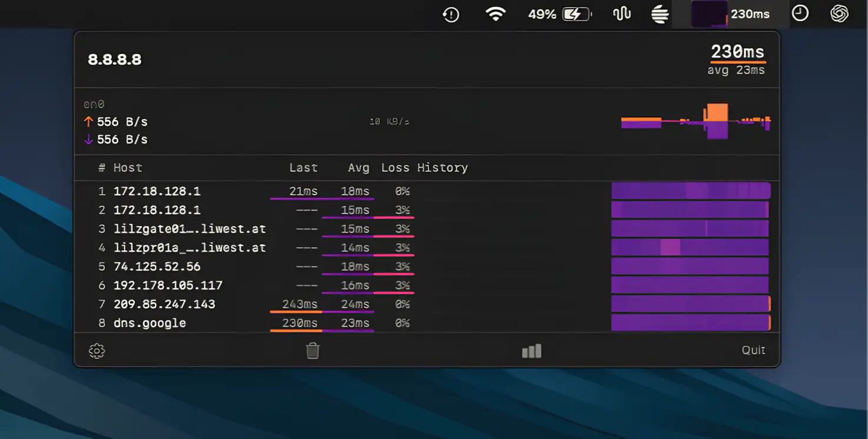Click history bar for 209.85.247.143

click(690, 304)
